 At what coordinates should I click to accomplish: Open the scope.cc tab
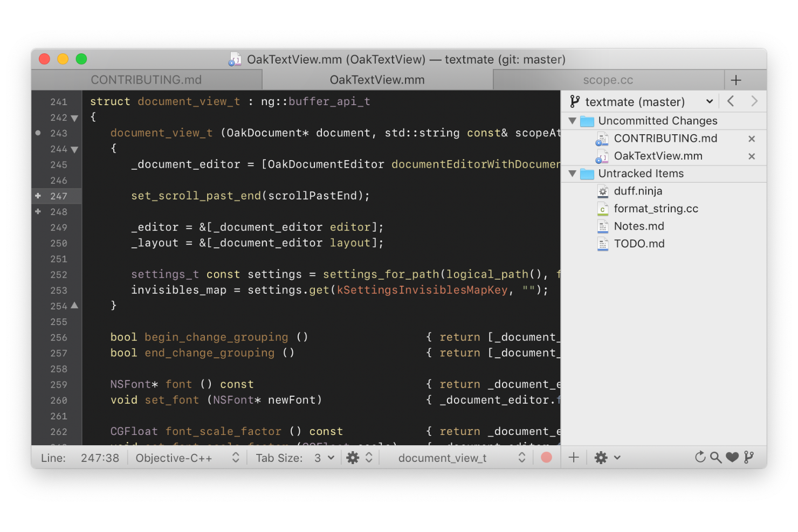click(608, 80)
